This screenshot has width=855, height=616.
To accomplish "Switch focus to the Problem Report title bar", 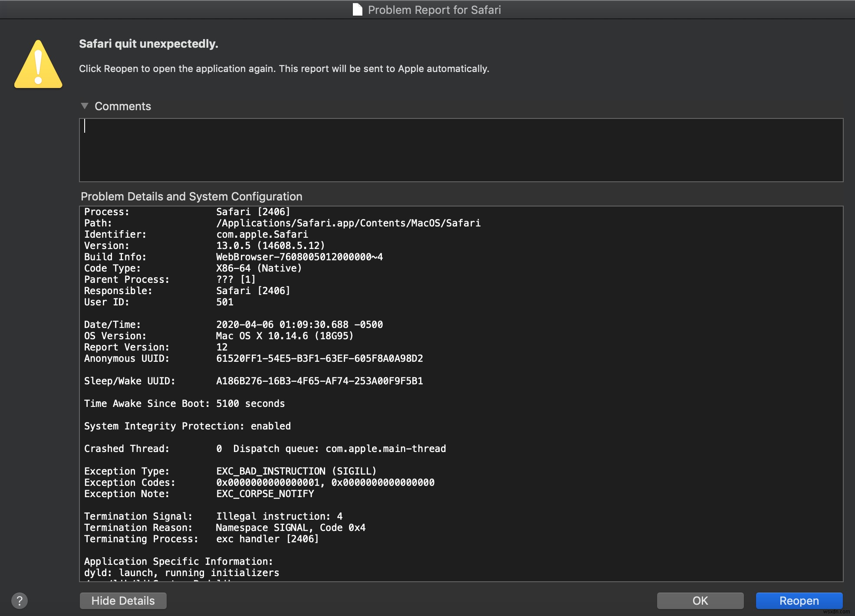I will pos(434,10).
